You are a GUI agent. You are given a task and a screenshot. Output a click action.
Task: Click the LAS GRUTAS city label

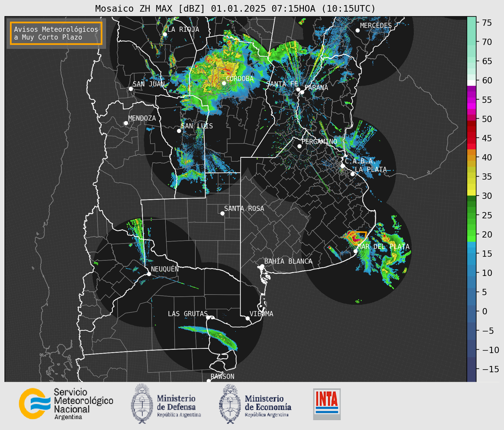point(188,314)
